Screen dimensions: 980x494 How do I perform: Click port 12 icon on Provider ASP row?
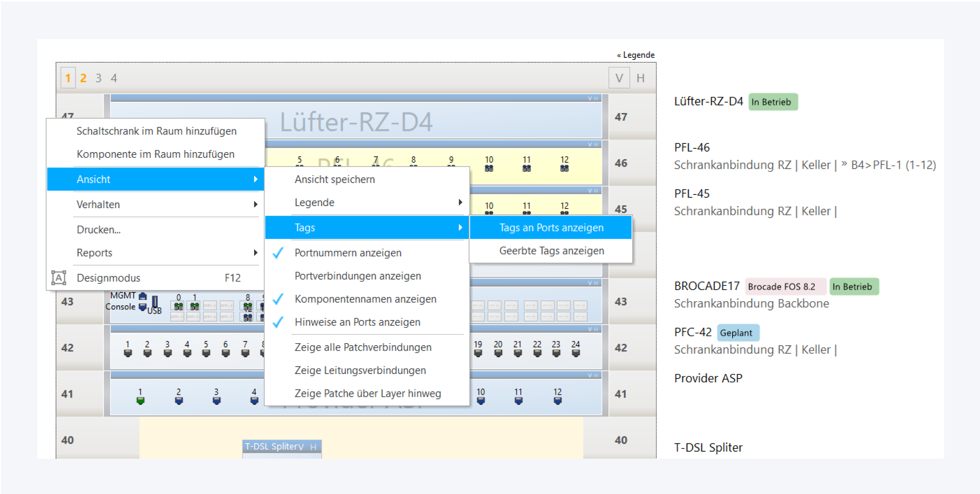[x=557, y=401]
